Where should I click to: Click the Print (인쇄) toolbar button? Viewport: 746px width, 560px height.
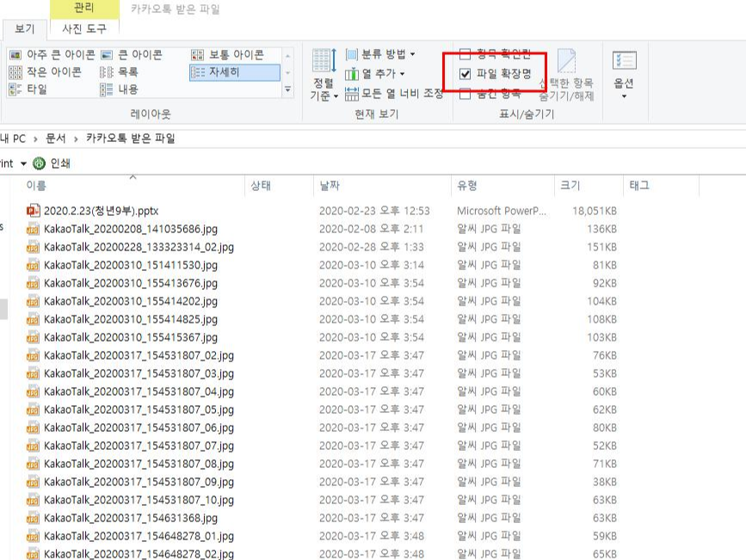[x=52, y=163]
